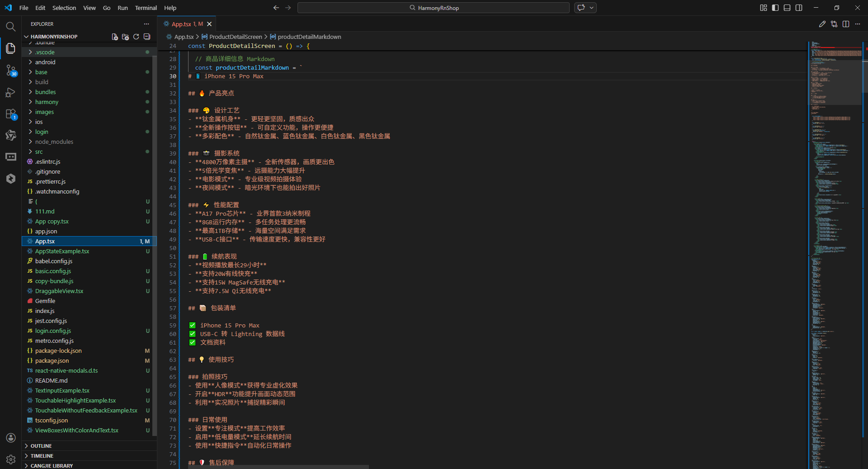
Task: Open the Extensions view icon
Action: (11, 114)
